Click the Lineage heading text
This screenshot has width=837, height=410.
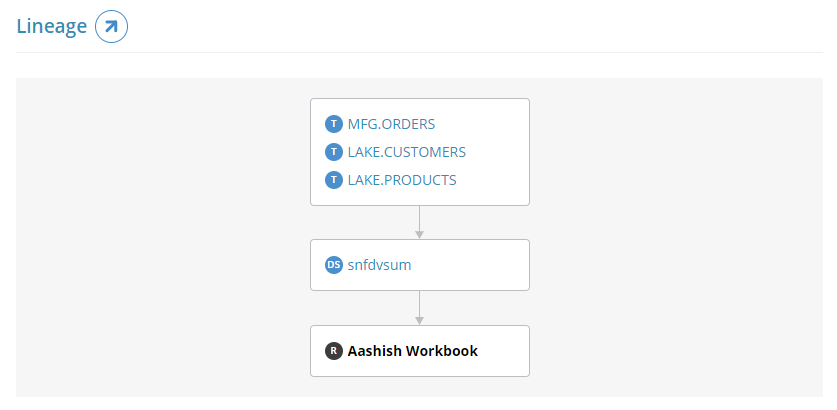[x=52, y=26]
